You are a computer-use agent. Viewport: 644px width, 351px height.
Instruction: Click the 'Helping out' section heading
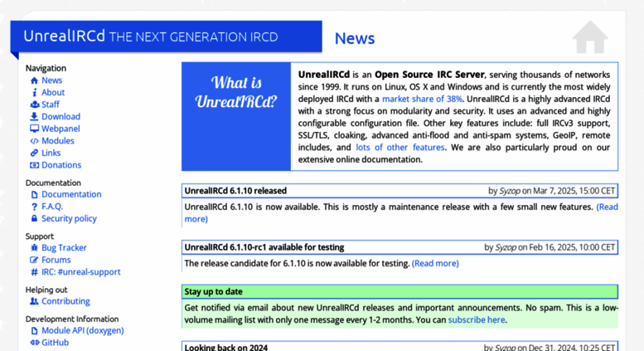click(x=46, y=290)
